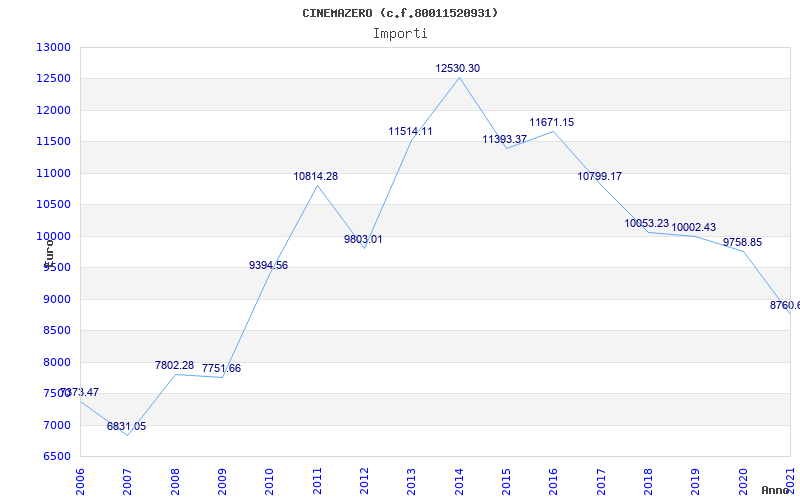The width and height of the screenshot is (800, 500).
Task: Click the 9758.85 data label
Action: [742, 242]
